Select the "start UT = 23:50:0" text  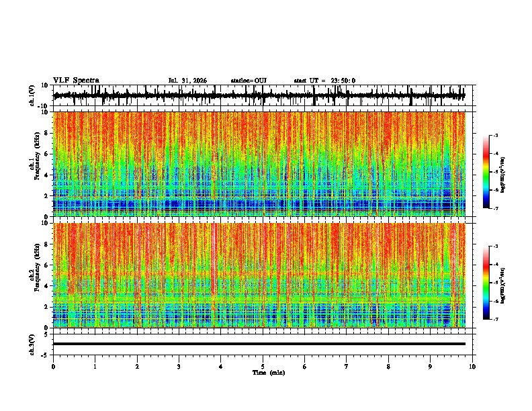[x=324, y=81]
